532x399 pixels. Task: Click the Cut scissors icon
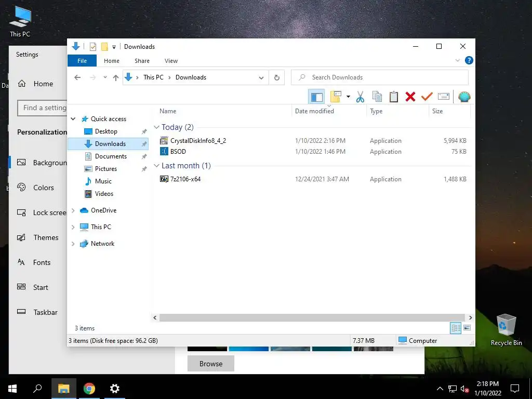point(360,97)
